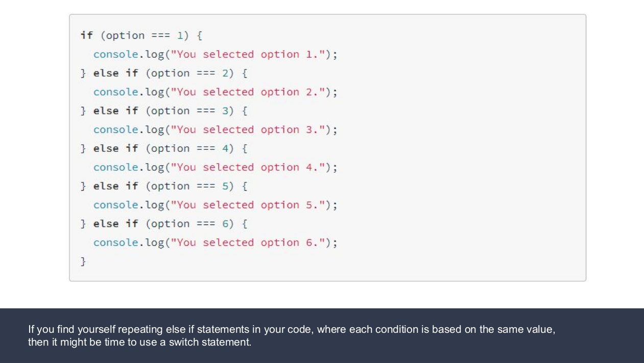Click the bold 'if' keyword on the first line
This screenshot has height=363, width=644.
(x=87, y=36)
